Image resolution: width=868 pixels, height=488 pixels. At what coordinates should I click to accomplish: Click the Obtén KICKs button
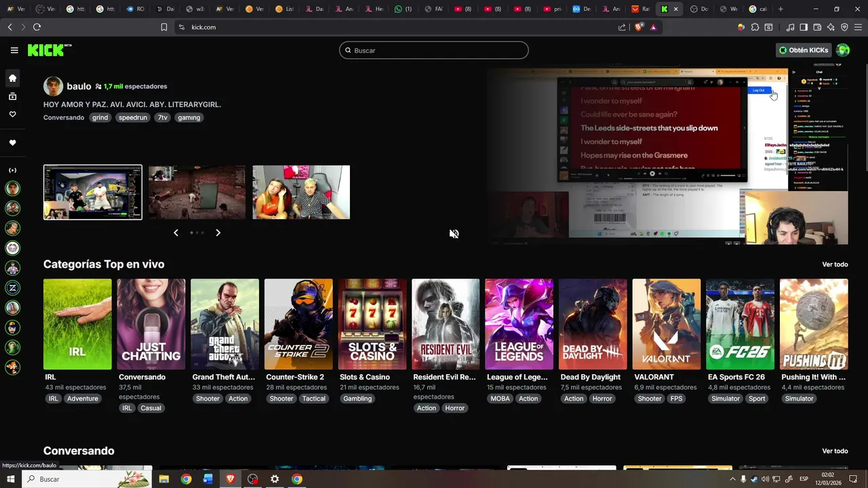click(x=804, y=50)
